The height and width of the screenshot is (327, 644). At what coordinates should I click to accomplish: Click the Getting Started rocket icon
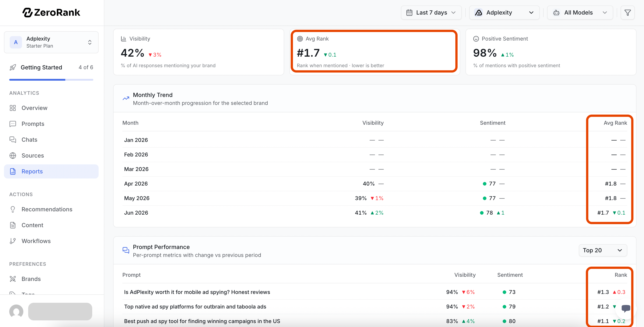[13, 67]
